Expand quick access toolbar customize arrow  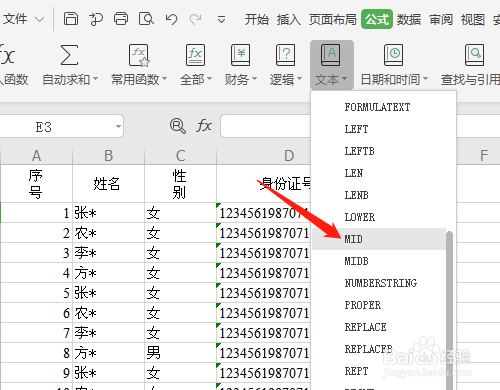(221, 20)
